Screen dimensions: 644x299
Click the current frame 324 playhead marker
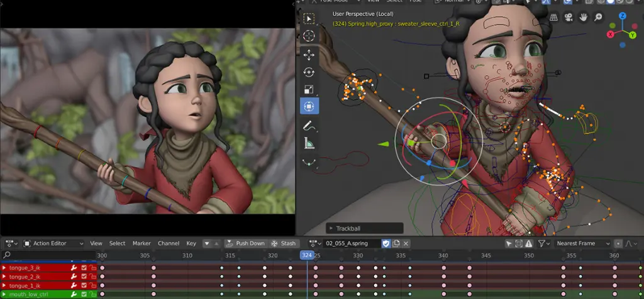pyautogui.click(x=307, y=255)
